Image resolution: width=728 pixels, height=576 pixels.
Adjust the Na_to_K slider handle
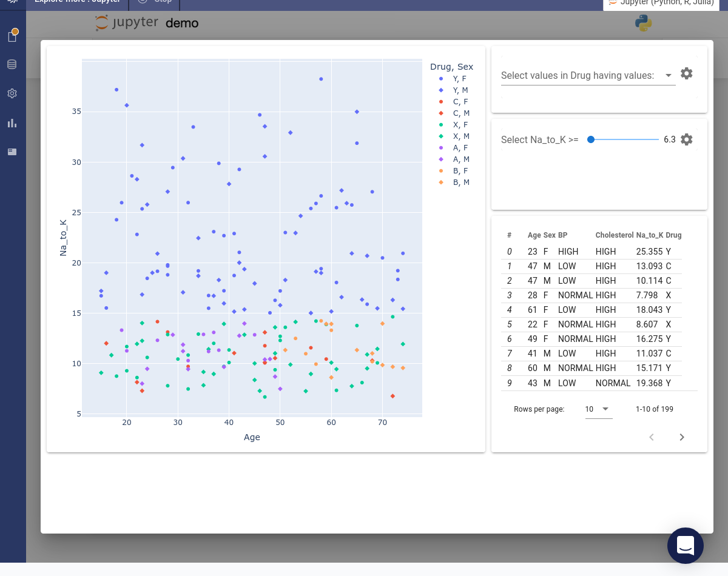point(591,139)
